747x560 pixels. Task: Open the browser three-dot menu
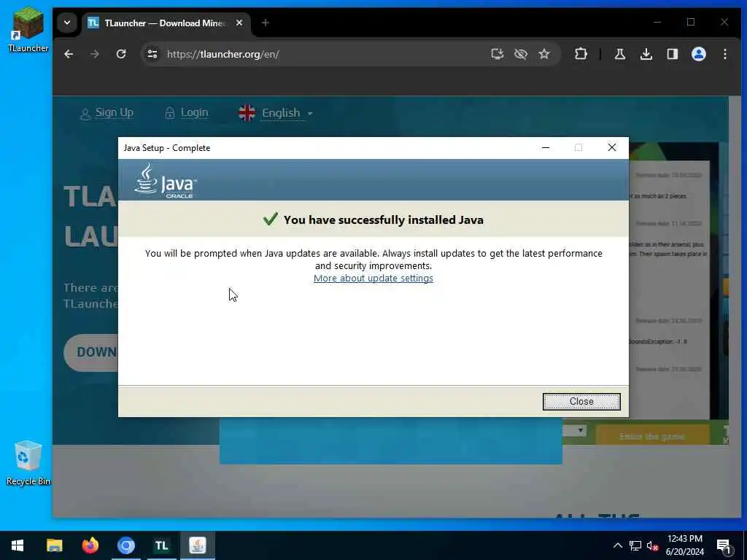pos(724,54)
